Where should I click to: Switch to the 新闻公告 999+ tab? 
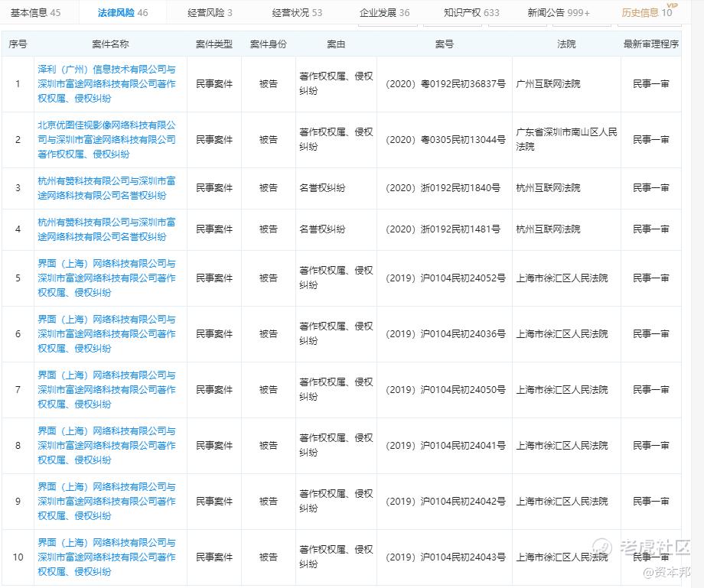click(559, 12)
